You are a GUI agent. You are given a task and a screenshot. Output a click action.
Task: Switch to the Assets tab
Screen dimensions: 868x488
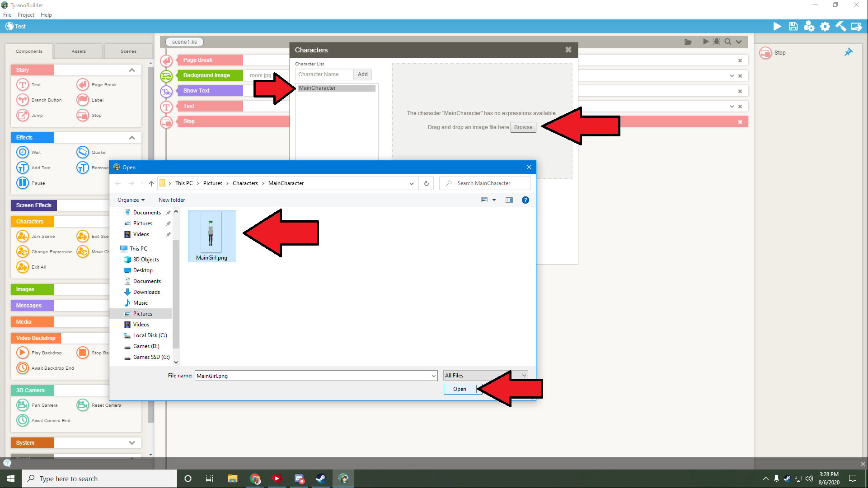pyautogui.click(x=79, y=51)
